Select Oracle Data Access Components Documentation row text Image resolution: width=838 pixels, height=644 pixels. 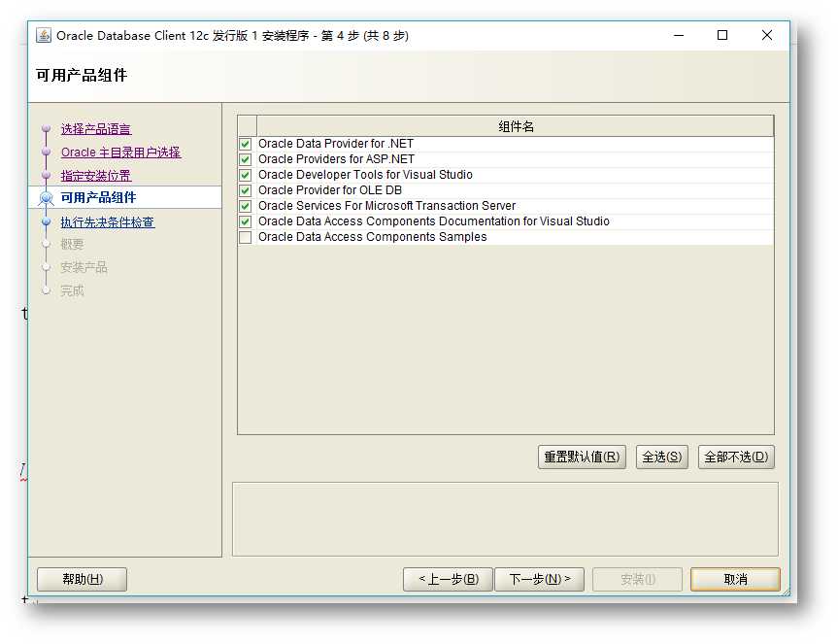pyautogui.click(x=433, y=221)
